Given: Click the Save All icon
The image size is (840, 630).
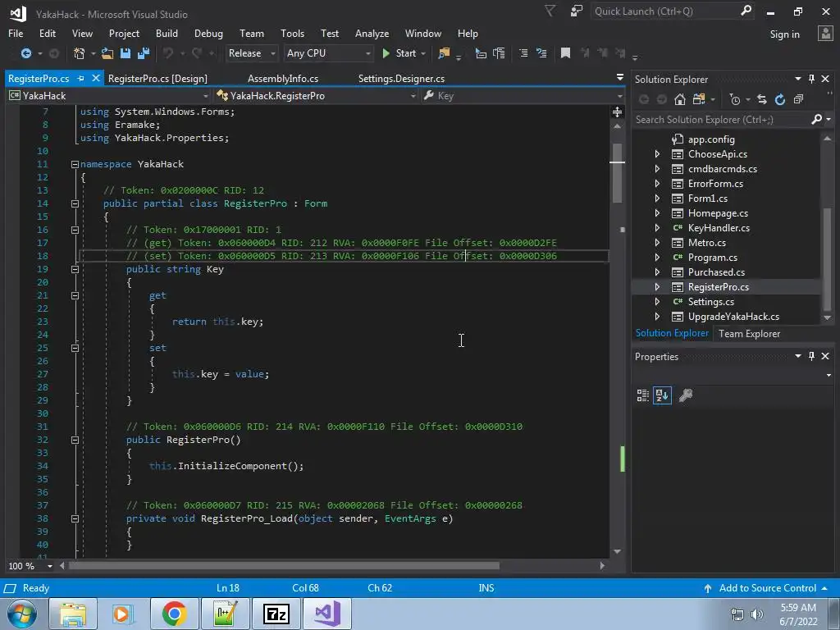Looking at the screenshot, I should click(143, 53).
